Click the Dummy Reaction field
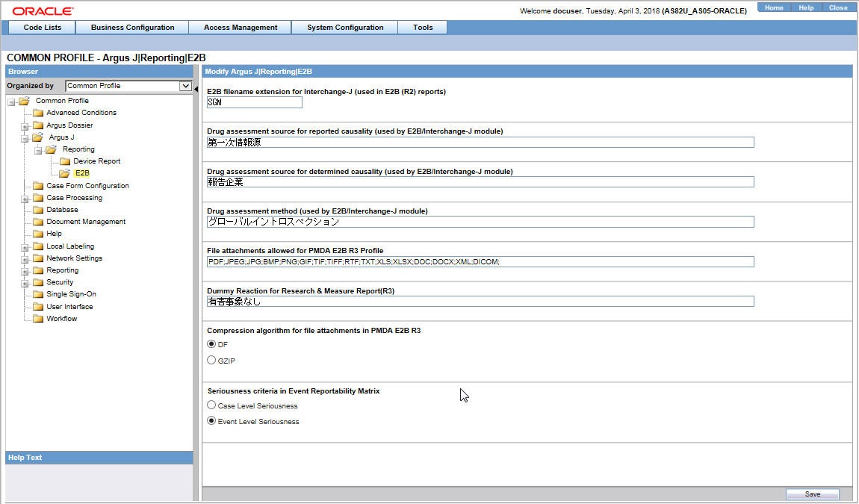 (x=480, y=302)
